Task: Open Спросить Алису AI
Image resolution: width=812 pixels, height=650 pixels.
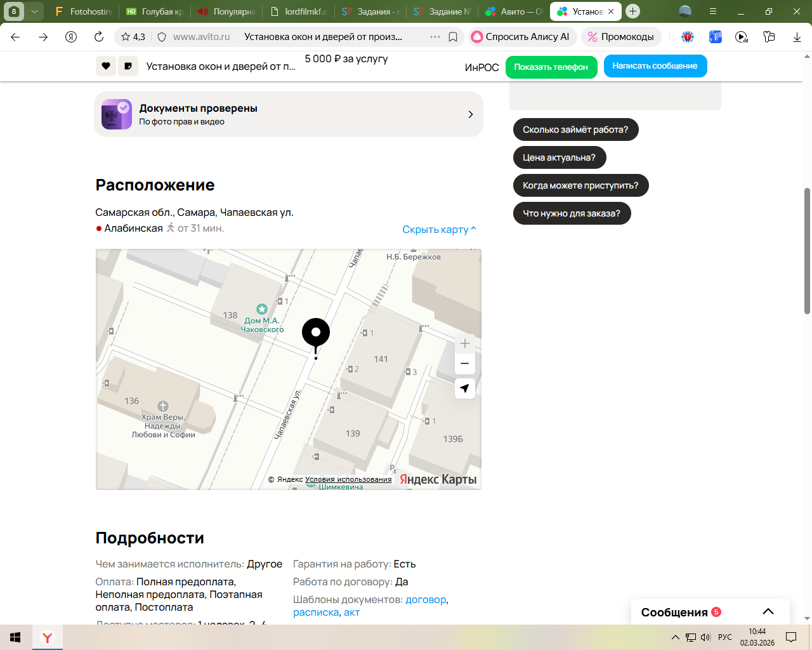Action: 522,37
